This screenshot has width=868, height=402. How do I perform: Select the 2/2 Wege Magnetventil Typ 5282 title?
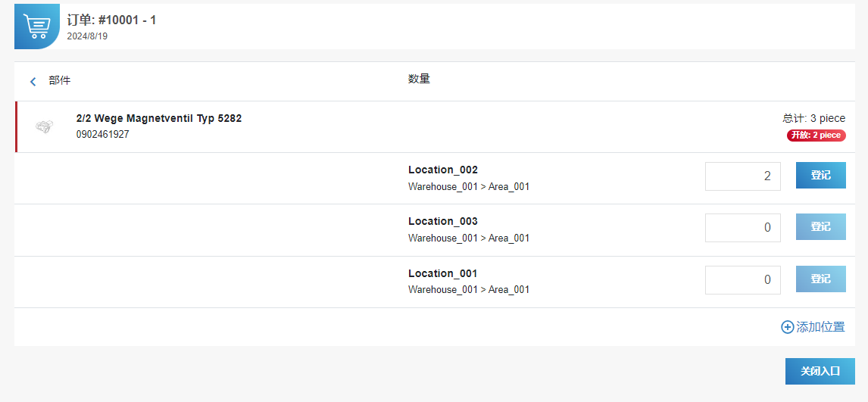[159, 118]
